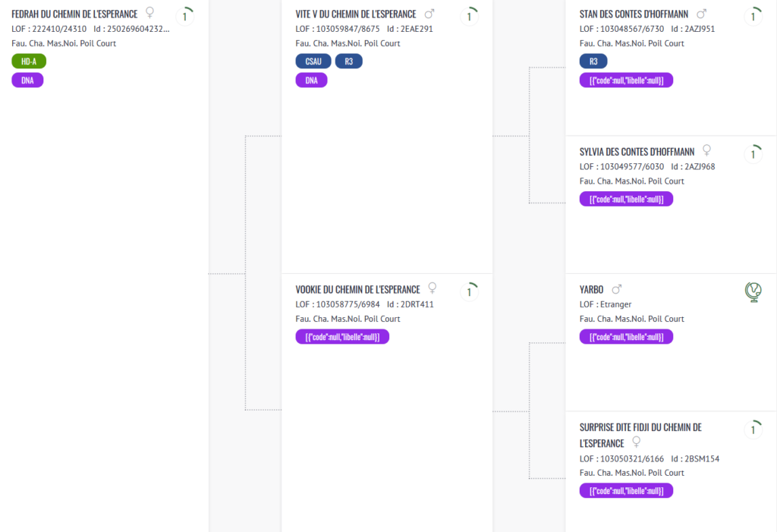This screenshot has height=532, width=777.
Task: Click the CSAU badge on VITE V
Action: (313, 61)
